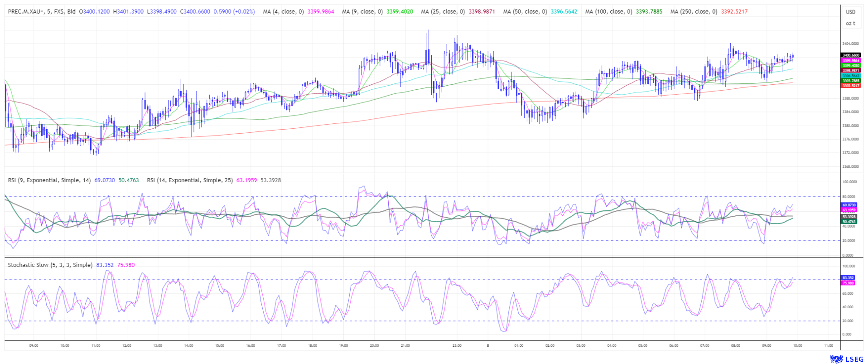Click the black 3400.6600 current price tag
This screenshot has height=364, width=868.
850,55
